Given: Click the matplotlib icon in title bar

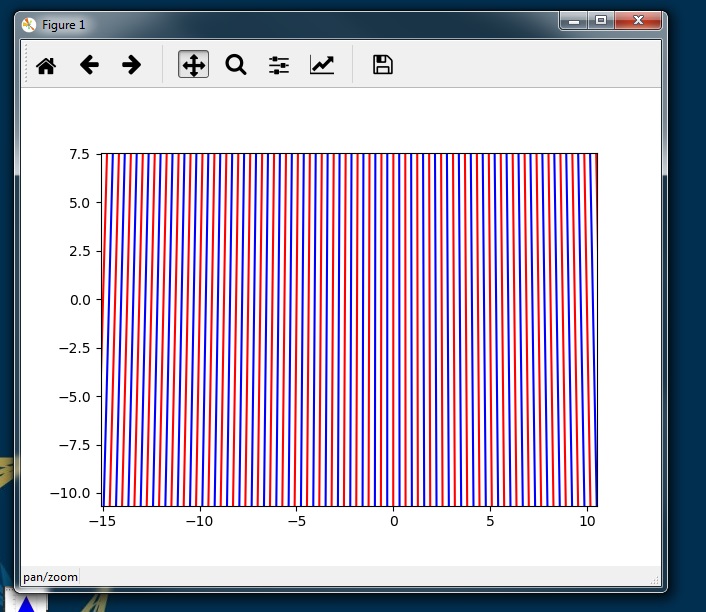Looking at the screenshot, I should (x=29, y=25).
